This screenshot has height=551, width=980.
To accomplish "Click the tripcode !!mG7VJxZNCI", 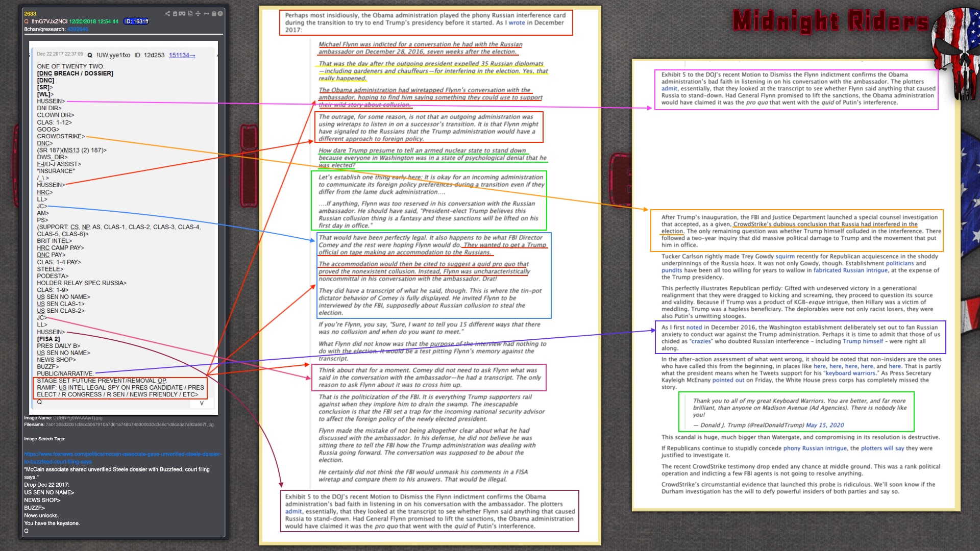I will click(50, 21).
